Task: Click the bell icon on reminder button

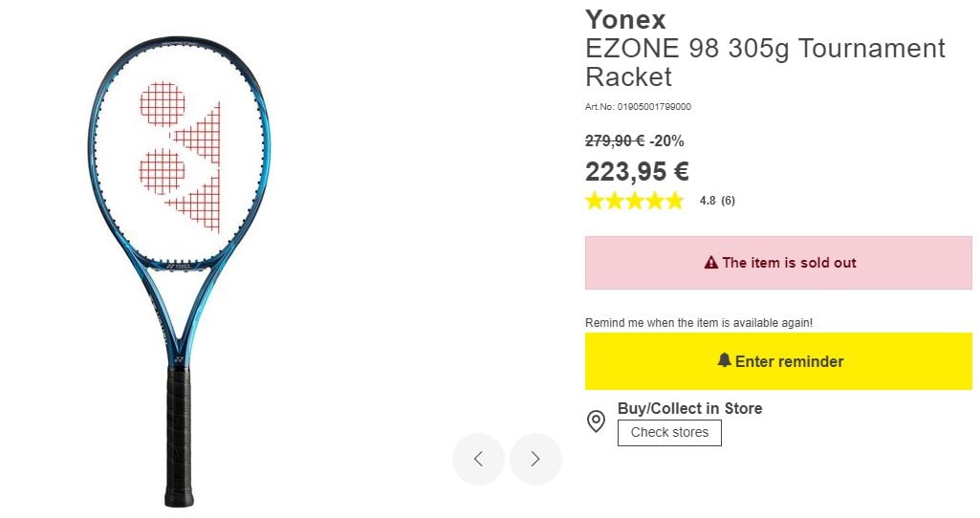Action: (x=724, y=360)
